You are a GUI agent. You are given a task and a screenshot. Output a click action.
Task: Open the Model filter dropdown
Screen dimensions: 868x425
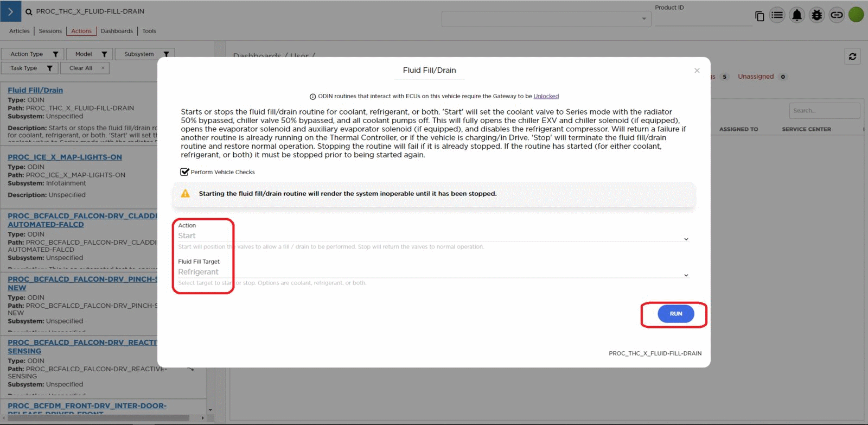click(90, 54)
